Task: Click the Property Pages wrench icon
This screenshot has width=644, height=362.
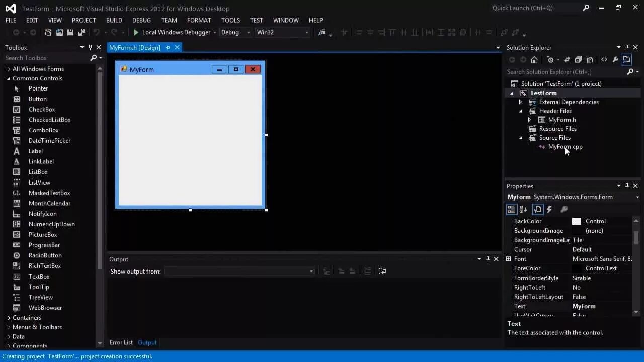Action: click(x=564, y=209)
